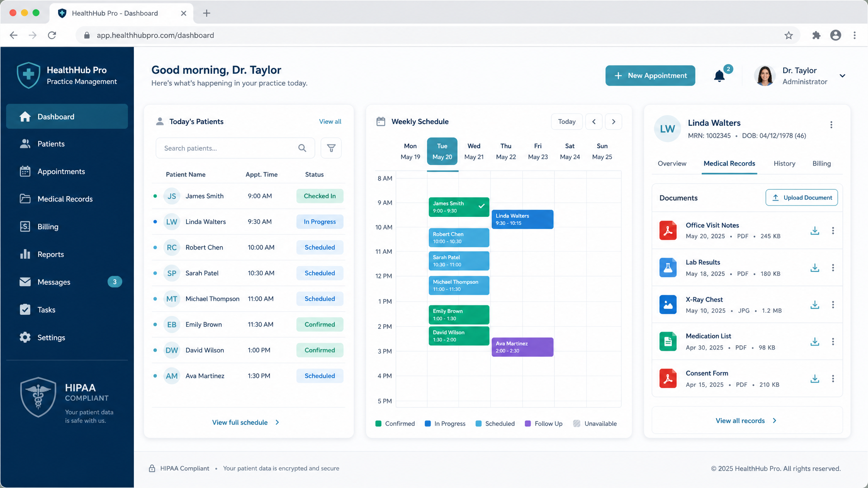The height and width of the screenshot is (488, 868).
Task: Click In Progress status for Linda Walters
Action: pos(320,222)
